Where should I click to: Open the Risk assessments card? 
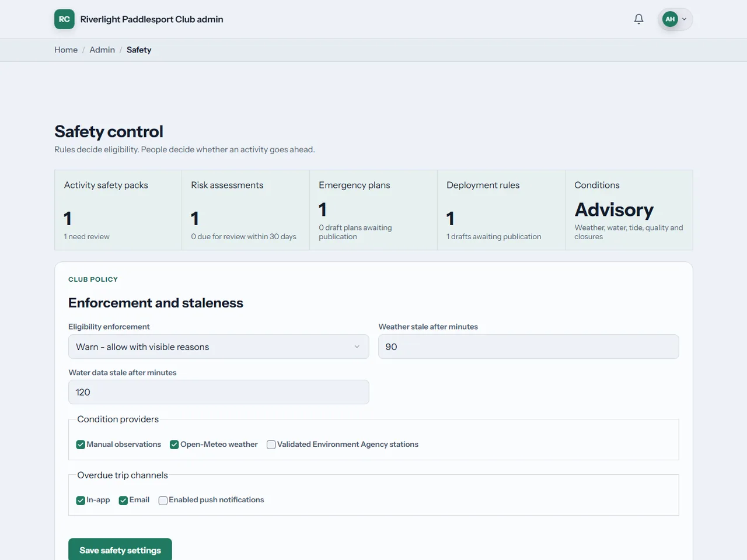click(246, 210)
